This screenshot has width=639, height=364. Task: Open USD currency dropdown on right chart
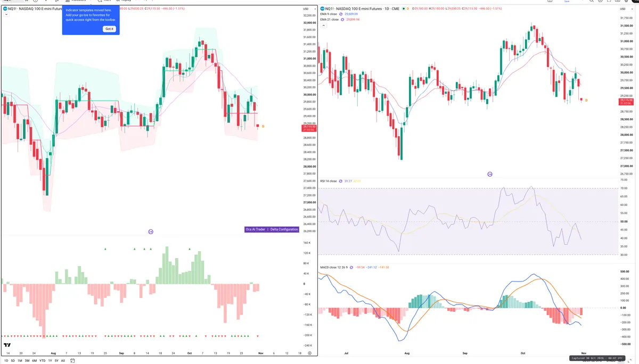(x=625, y=9)
